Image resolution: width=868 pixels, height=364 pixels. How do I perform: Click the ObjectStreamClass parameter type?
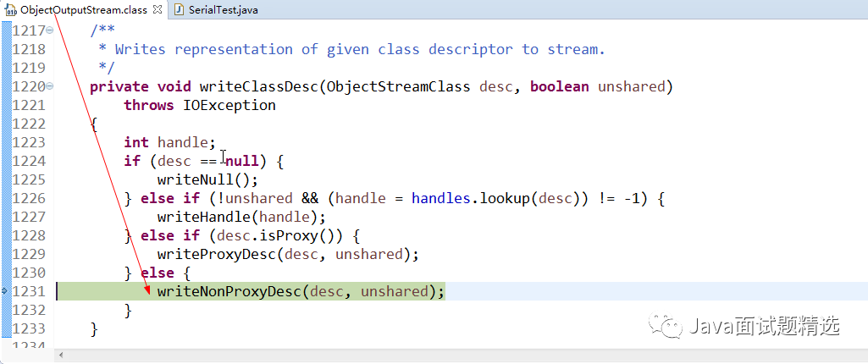click(399, 87)
